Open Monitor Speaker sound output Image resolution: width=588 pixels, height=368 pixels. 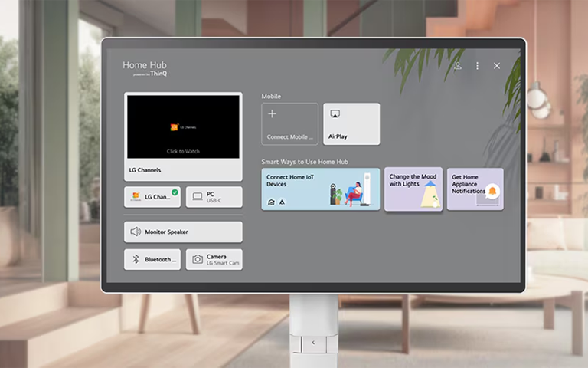pyautogui.click(x=183, y=232)
